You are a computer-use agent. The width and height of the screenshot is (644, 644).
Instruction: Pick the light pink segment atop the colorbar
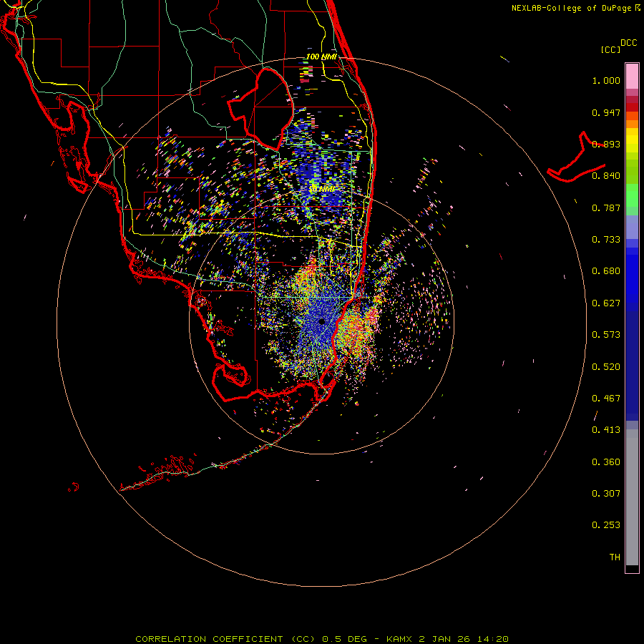[x=632, y=77]
